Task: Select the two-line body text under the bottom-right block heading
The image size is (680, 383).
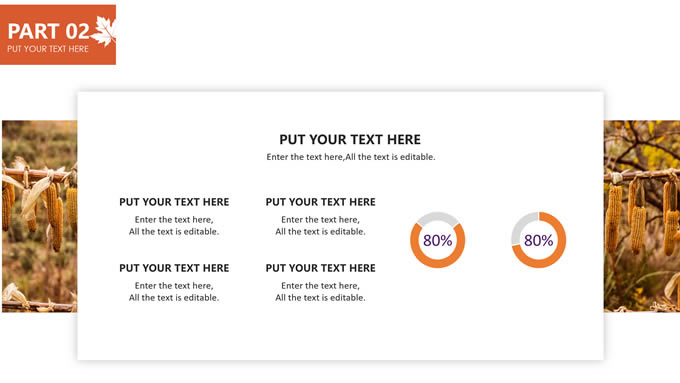Action: coord(320,291)
